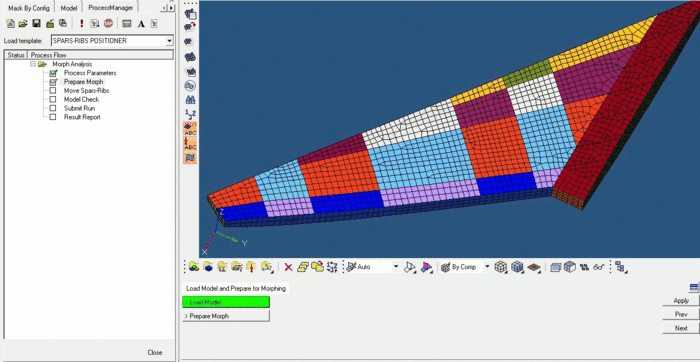Image resolution: width=700 pixels, height=362 pixels.
Task: Click the 1-2-3 numbers icon
Action: pyautogui.click(x=190, y=114)
